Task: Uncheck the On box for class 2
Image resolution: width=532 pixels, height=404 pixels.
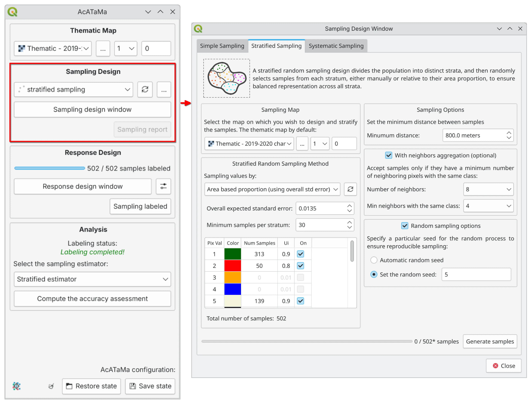Action: point(300,266)
